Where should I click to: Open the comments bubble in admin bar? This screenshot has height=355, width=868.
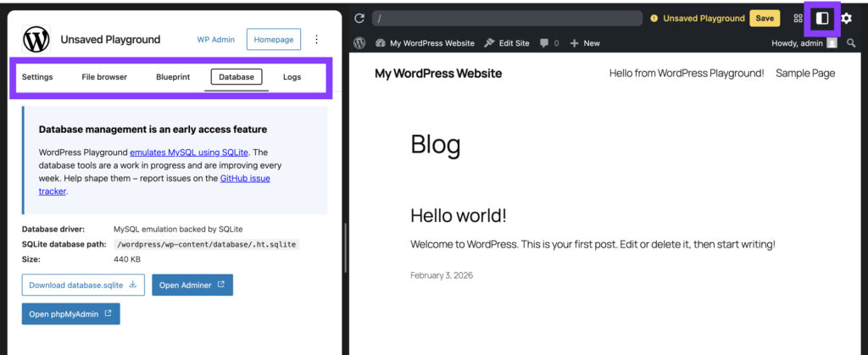549,43
